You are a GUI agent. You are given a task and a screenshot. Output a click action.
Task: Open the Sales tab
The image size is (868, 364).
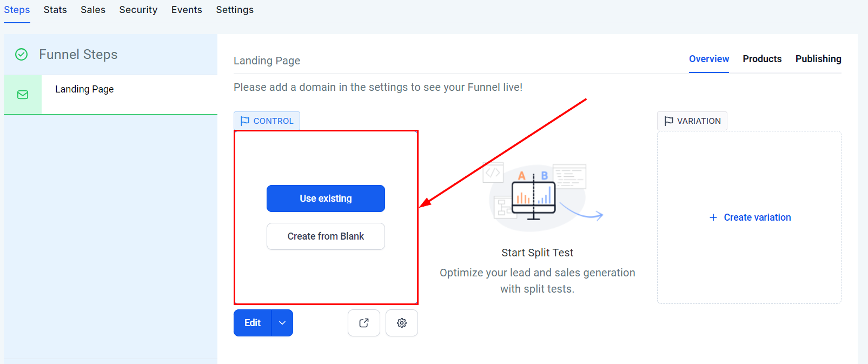point(93,10)
